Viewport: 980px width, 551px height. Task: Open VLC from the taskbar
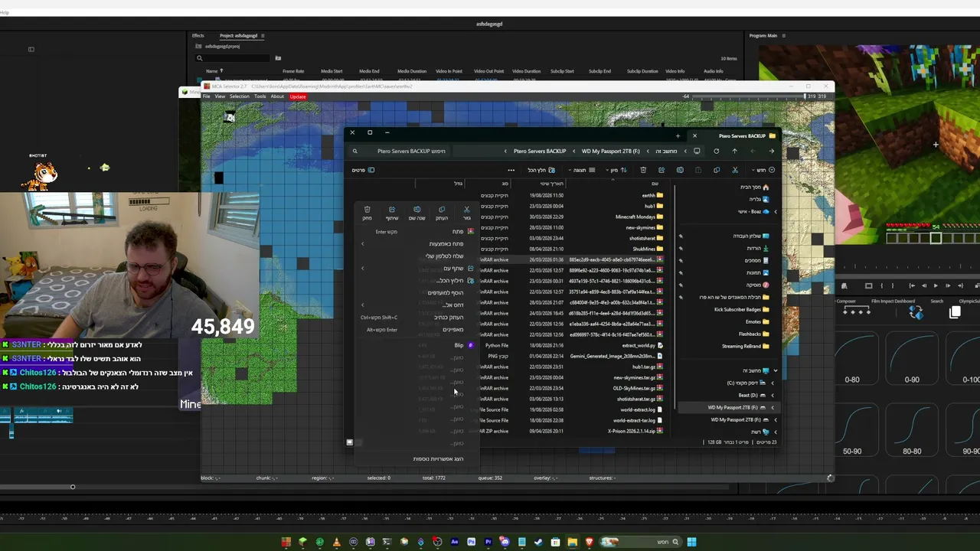point(337,542)
